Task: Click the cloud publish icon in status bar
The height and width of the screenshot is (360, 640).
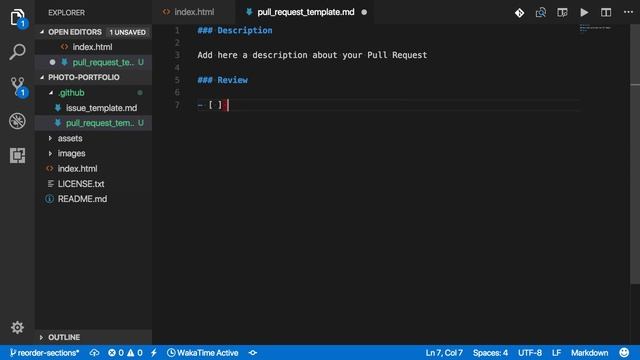Action: point(94,353)
